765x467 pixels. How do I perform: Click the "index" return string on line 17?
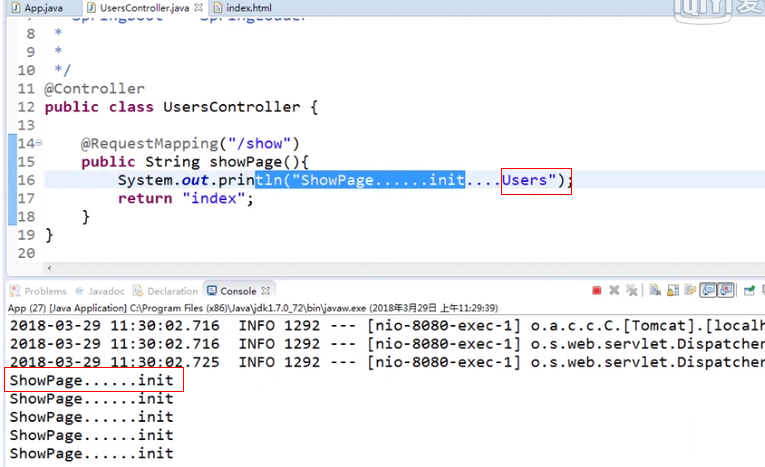click(214, 199)
